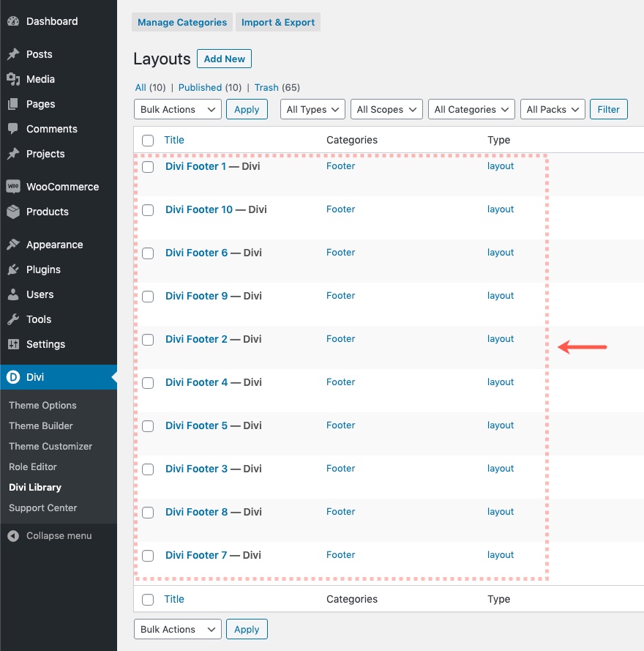This screenshot has width=644, height=651.
Task: Check the Divi Footer 3 row checkbox
Action: click(148, 469)
